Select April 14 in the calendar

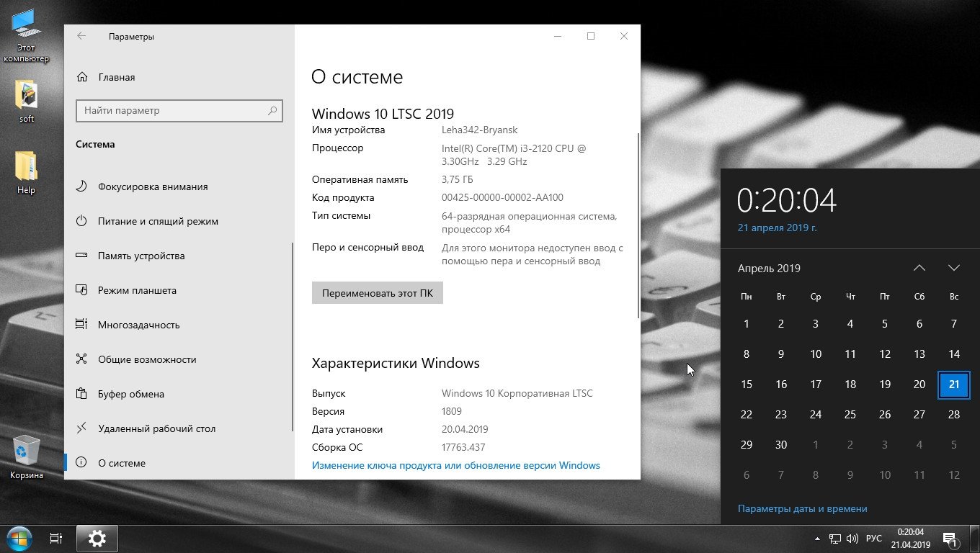(954, 354)
